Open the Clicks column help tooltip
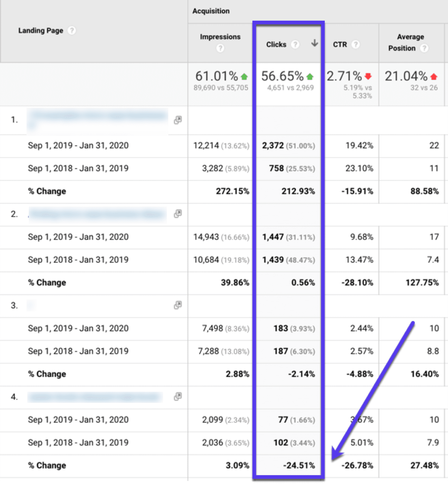The width and height of the screenshot is (448, 484). coord(295,45)
